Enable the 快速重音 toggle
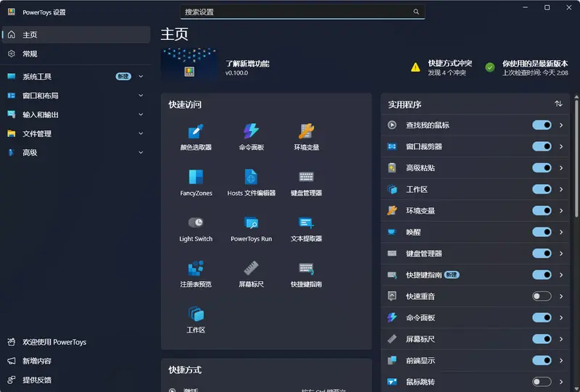Viewport: 580px width, 392px height. click(x=542, y=296)
